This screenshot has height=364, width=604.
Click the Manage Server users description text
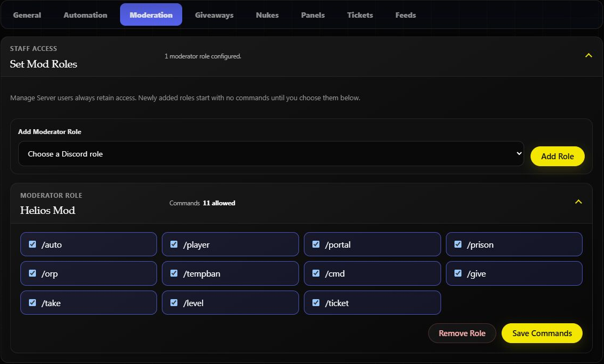[x=185, y=98]
